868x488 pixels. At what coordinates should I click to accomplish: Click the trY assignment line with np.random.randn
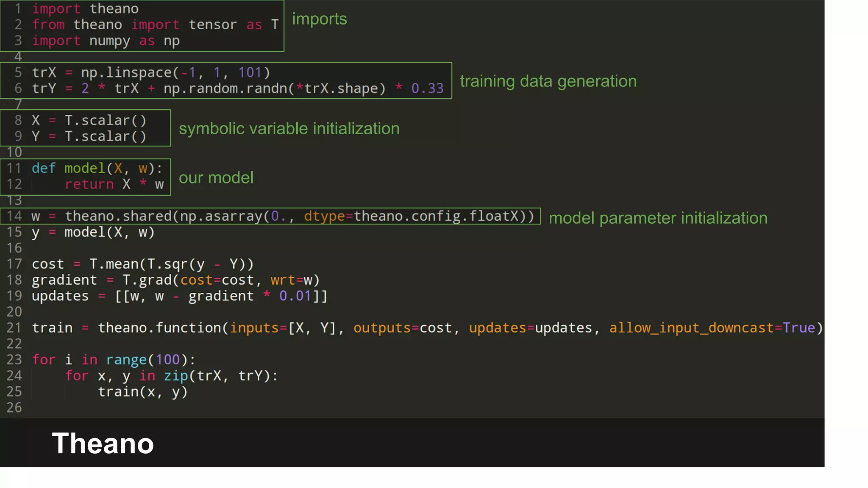click(x=238, y=89)
